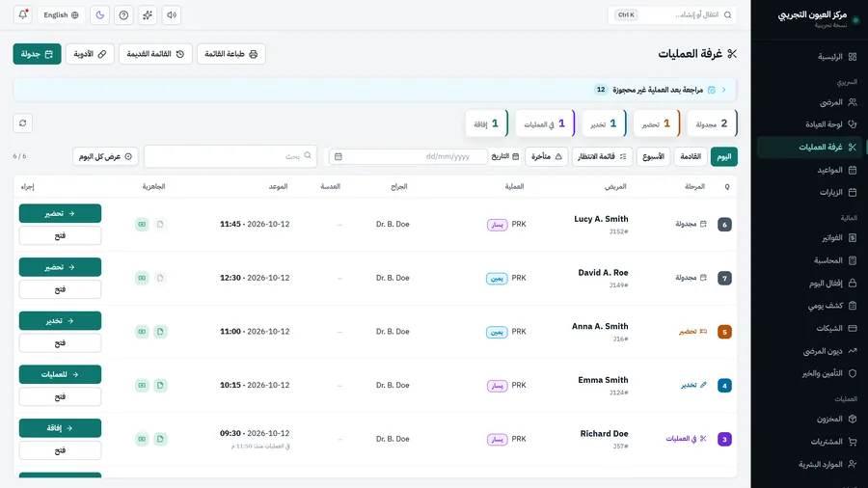This screenshot has height=488, width=868.
Task: Open patient Richard Doe
Action: (x=604, y=433)
